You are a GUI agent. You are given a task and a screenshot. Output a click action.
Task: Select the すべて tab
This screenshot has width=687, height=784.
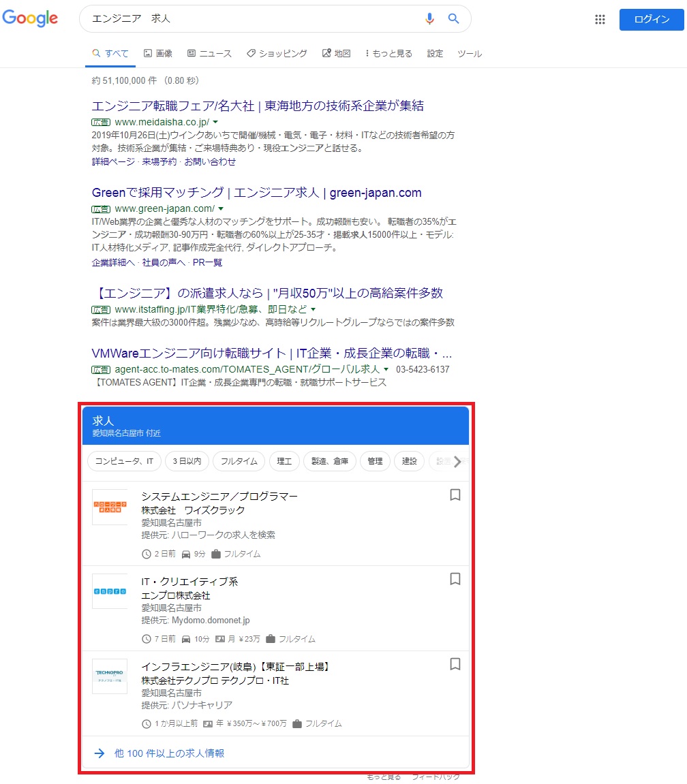click(x=110, y=54)
